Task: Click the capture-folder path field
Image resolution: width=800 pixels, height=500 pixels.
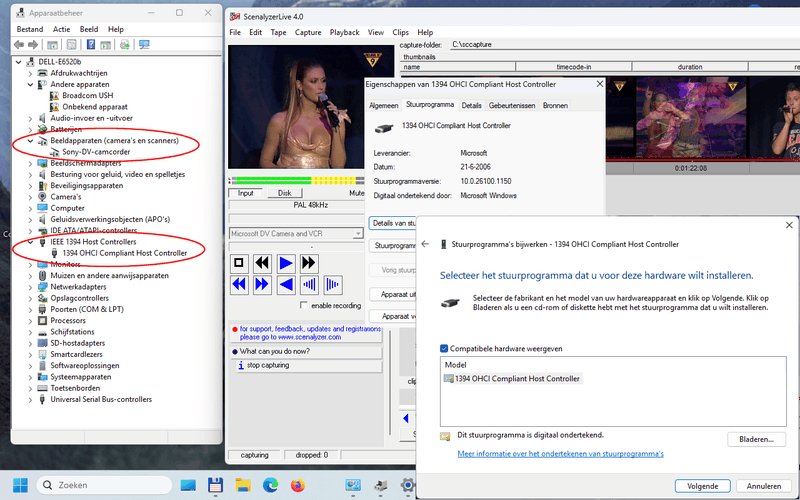Action: pyautogui.click(x=624, y=44)
